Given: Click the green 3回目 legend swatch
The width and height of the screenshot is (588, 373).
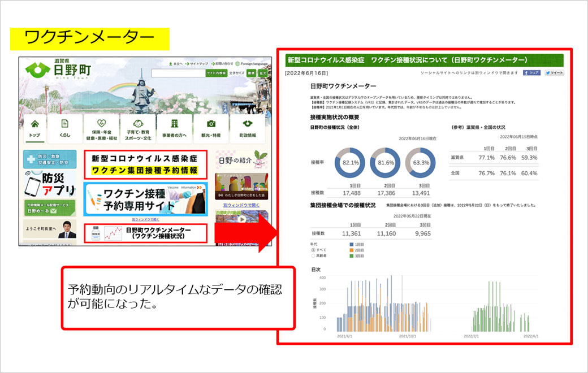Looking at the screenshot, I should [x=351, y=256].
